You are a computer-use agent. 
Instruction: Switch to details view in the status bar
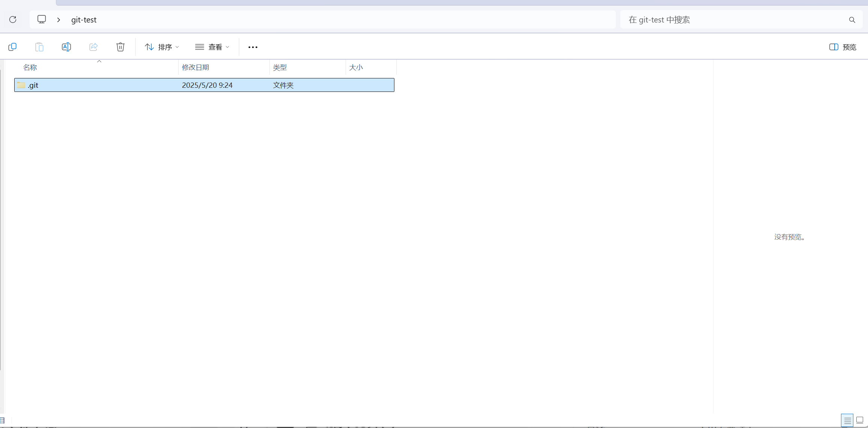pos(847,420)
